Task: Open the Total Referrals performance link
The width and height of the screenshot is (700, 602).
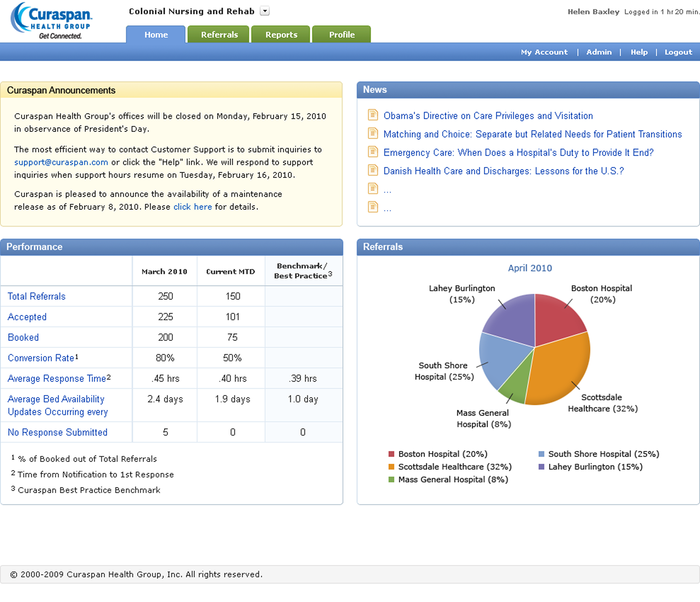Action: point(37,297)
